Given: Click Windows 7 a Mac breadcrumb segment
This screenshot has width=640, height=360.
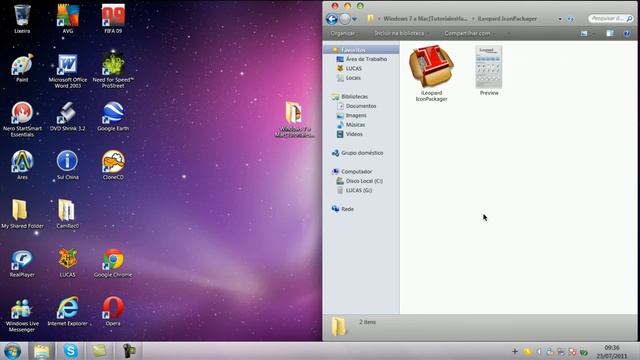Looking at the screenshot, I should [426, 19].
